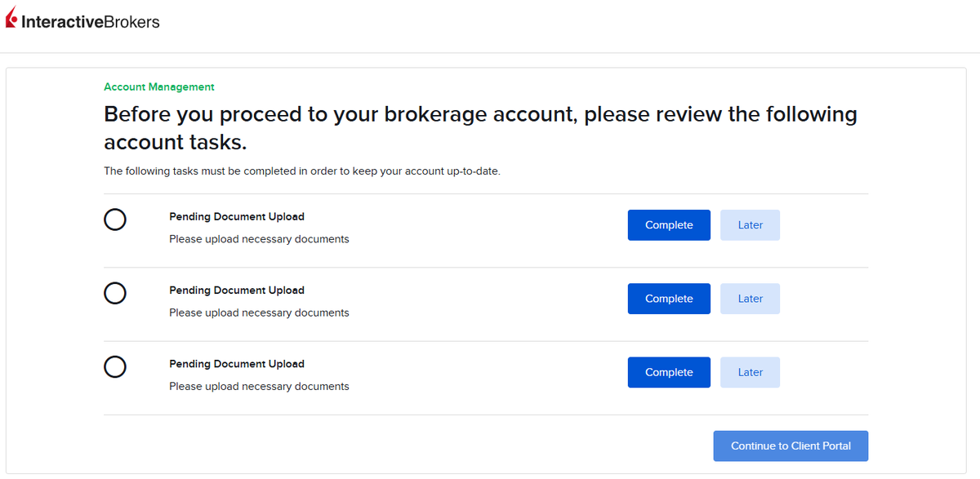Viewport: 980px width, 479px height.
Task: Click Complete in the first Pending Document Upload row
Action: (x=669, y=225)
